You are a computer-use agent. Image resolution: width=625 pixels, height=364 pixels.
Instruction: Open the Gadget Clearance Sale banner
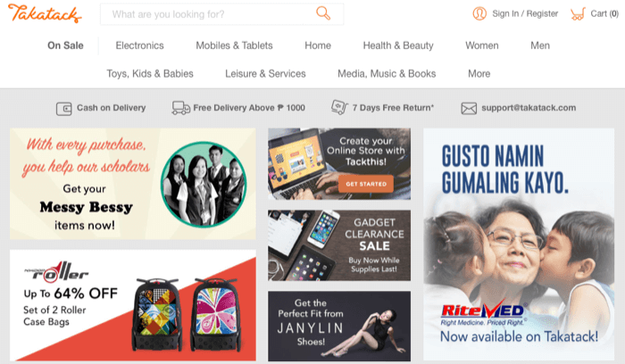(x=339, y=245)
